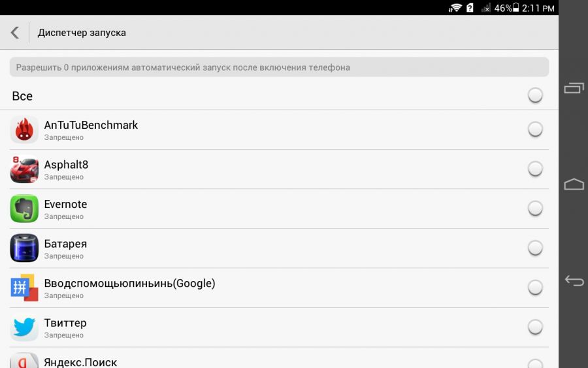Image resolution: width=588 pixels, height=368 pixels.
Task: Tap the Wi-Fi status bar icon
Action: pos(455,8)
